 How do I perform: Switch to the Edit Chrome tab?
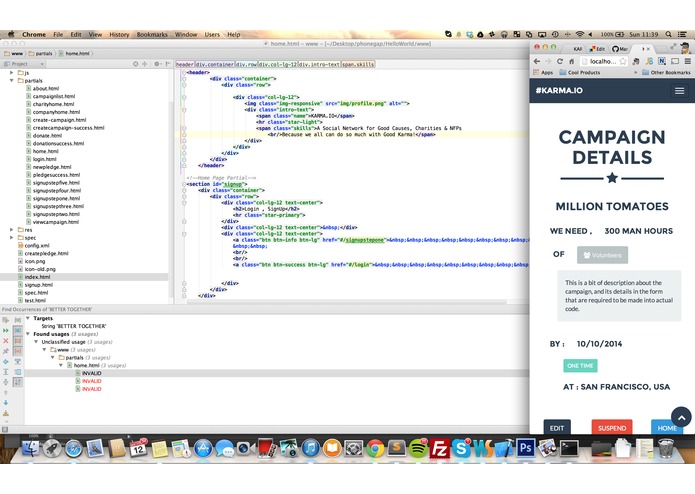[x=597, y=49]
